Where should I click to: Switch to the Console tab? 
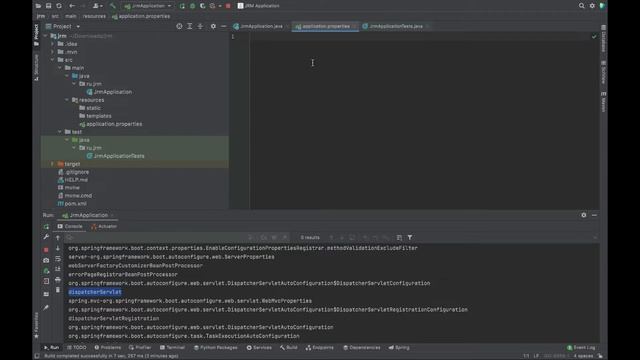point(70,226)
